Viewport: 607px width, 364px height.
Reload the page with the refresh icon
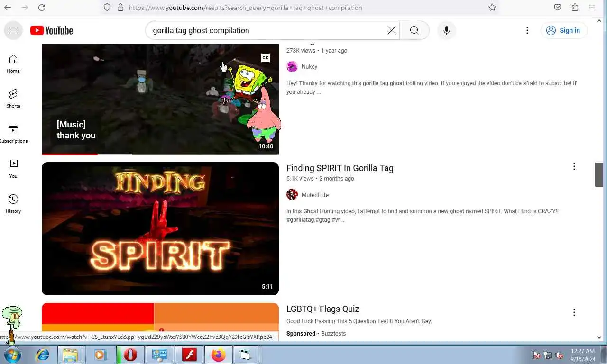42,8
